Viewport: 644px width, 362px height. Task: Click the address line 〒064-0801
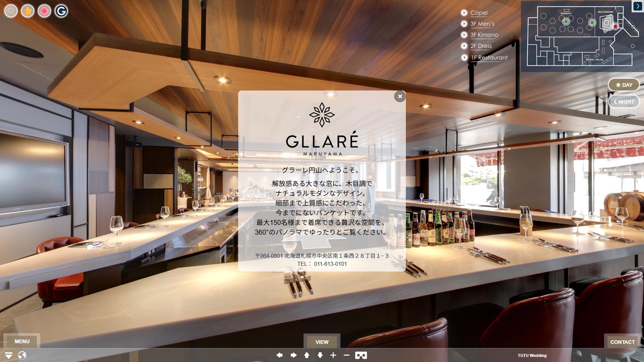tap(322, 256)
